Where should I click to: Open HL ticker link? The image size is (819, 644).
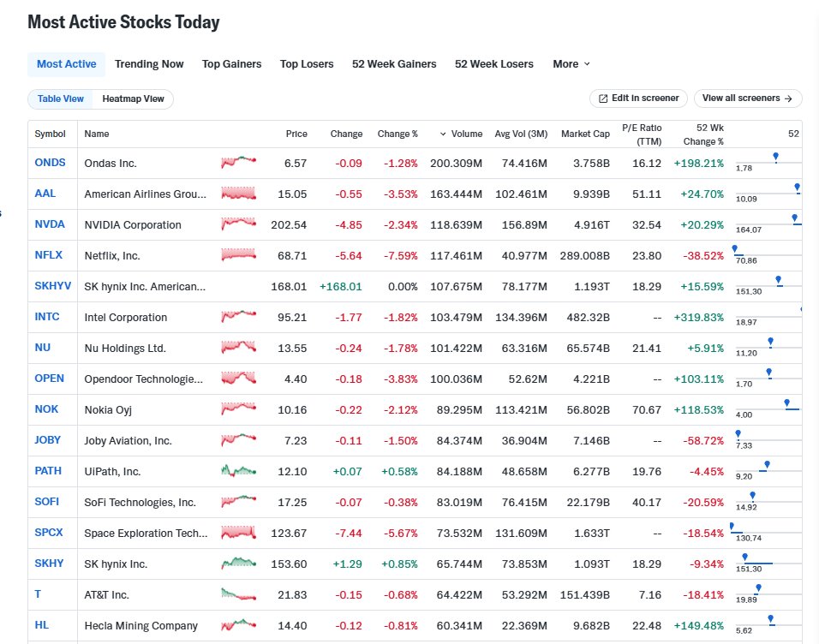[42, 624]
